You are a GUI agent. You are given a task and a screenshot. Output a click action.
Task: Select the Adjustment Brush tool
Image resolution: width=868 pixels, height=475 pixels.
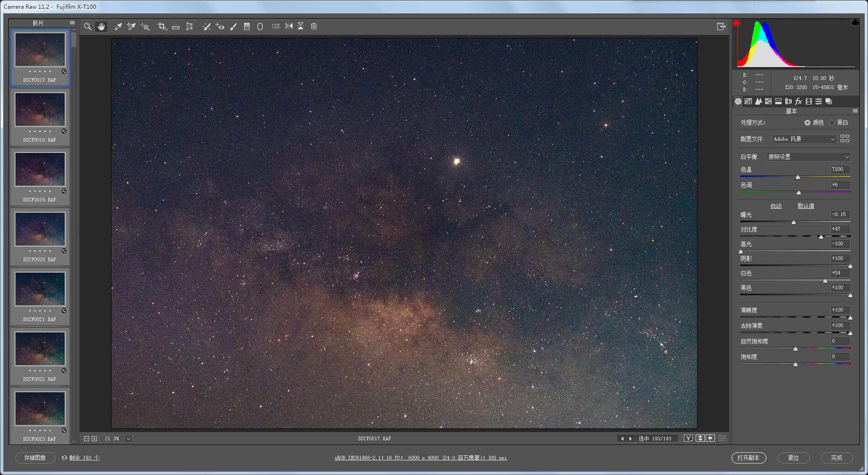pos(234,26)
